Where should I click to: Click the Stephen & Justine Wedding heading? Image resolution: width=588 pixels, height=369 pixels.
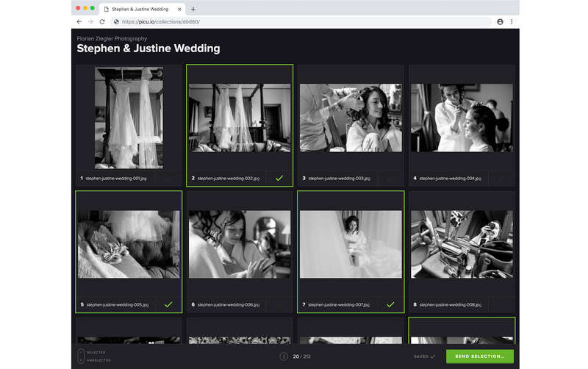click(x=148, y=49)
